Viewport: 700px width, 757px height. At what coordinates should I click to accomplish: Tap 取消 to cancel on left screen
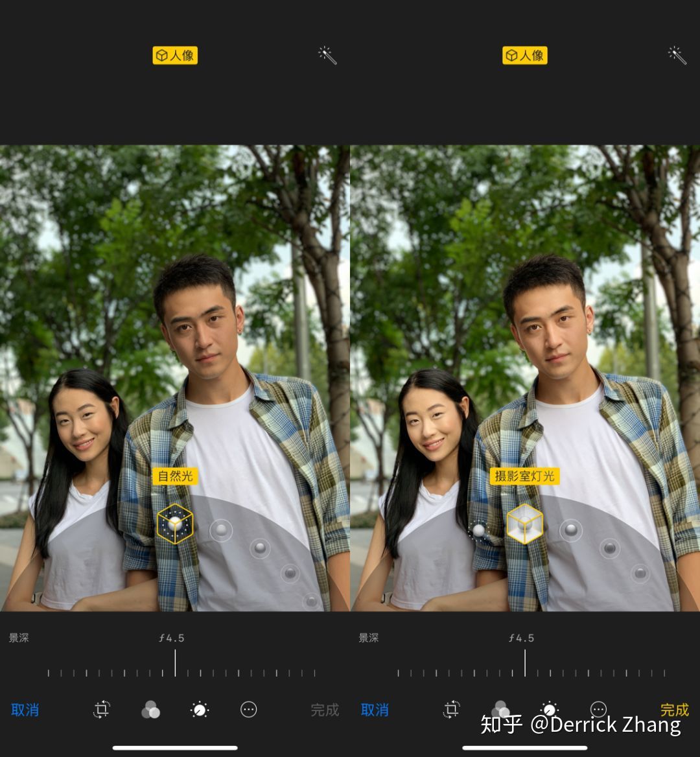coord(25,710)
